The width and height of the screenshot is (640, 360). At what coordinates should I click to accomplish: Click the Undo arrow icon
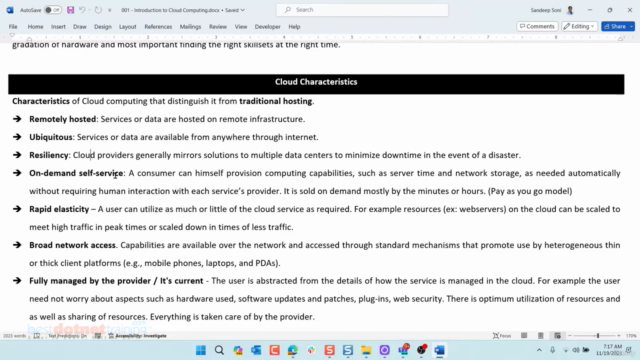pyautogui.click(x=82, y=10)
